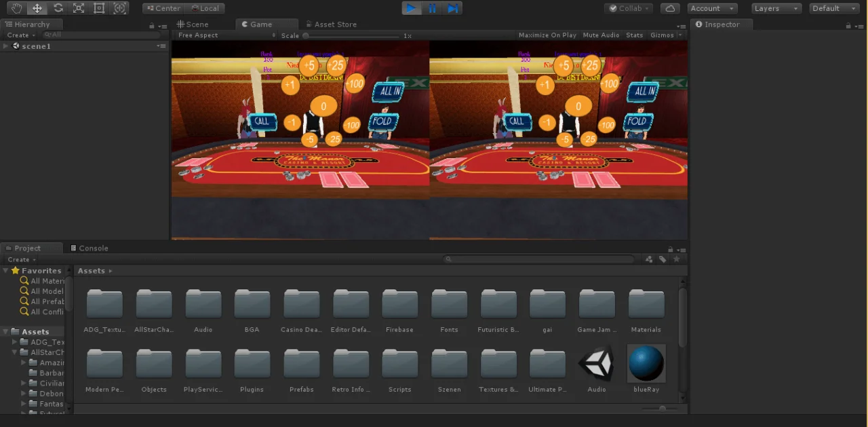Open the cloud Services button

(670, 8)
